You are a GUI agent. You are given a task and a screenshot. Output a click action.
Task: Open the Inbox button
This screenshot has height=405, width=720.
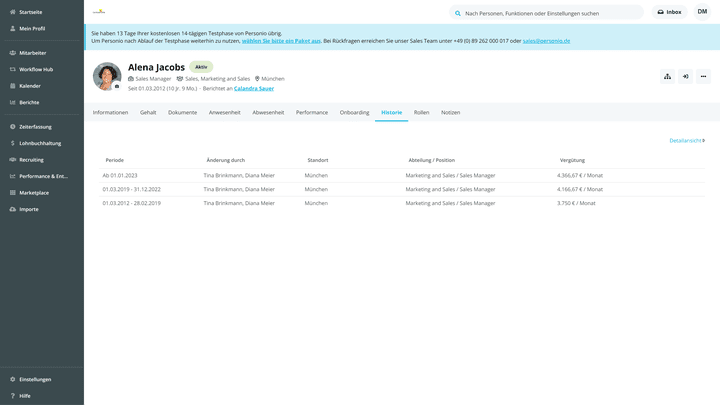669,12
